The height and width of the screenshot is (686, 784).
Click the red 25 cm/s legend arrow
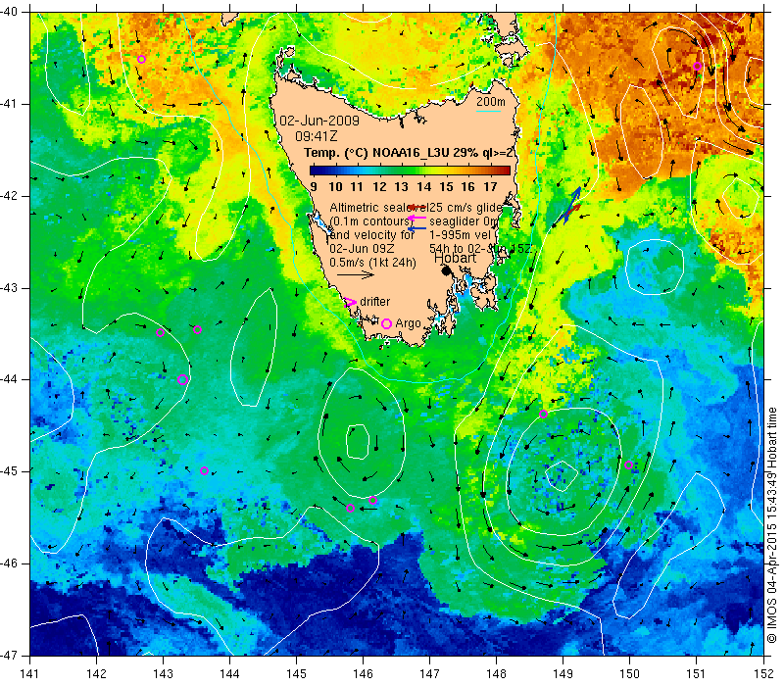tap(417, 207)
